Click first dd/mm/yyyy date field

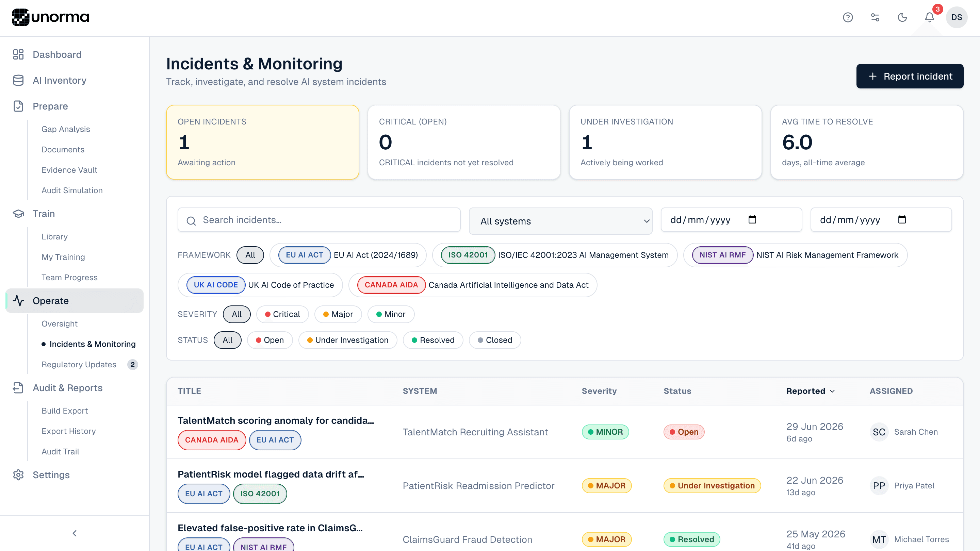[x=731, y=220]
